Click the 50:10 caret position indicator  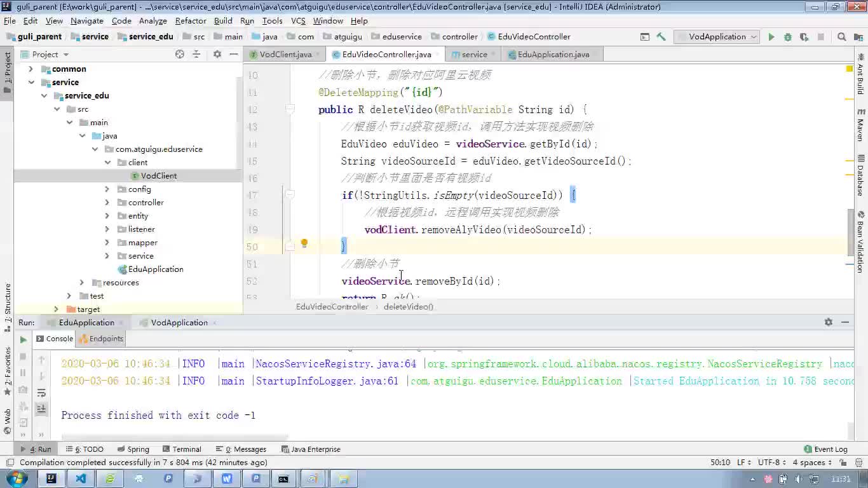point(720,463)
